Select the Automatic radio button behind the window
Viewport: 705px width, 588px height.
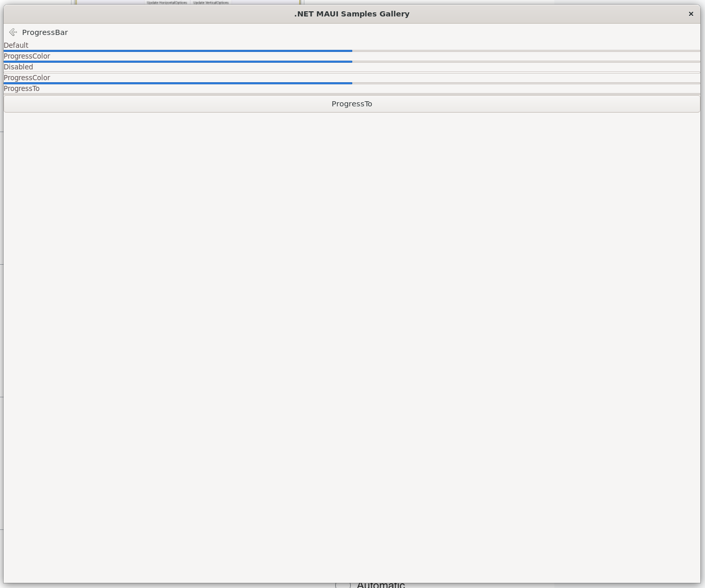[x=342, y=585]
